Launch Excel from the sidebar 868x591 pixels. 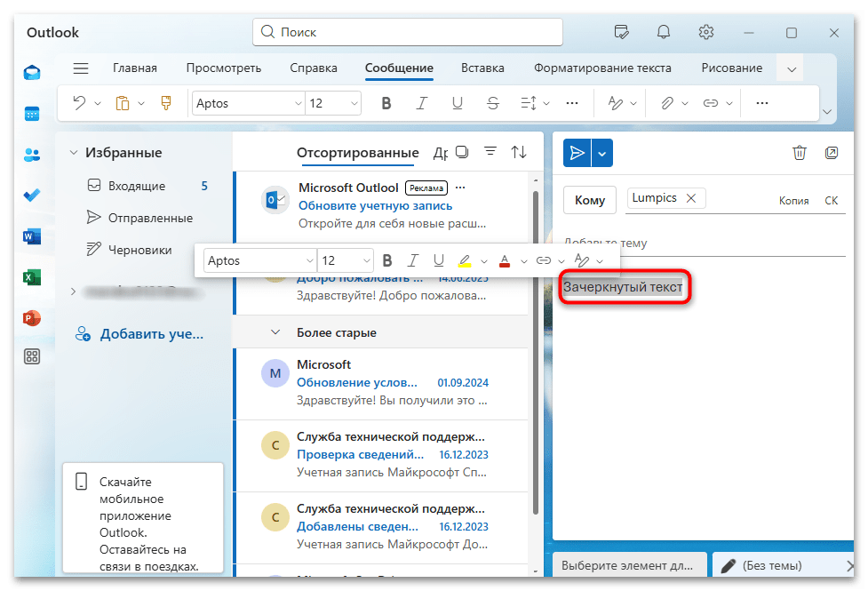[x=32, y=277]
